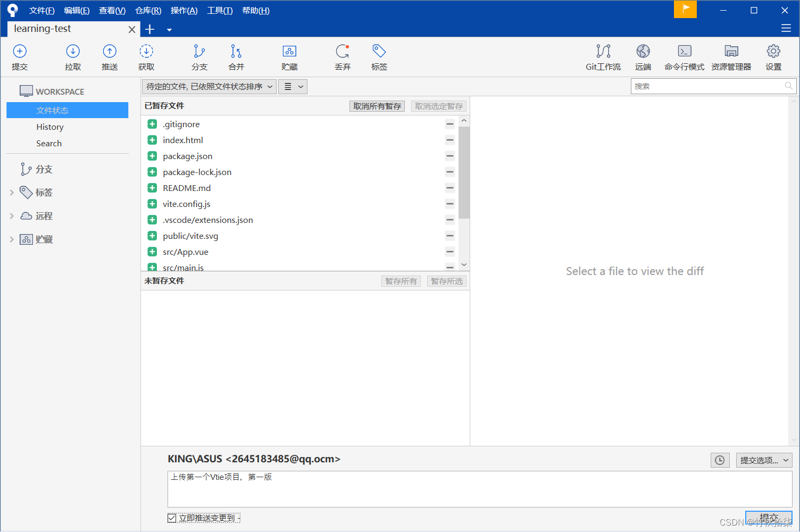This screenshot has width=800, height=532.
Task: Enable the 立即推送变更到 checkbox
Action: point(171,517)
